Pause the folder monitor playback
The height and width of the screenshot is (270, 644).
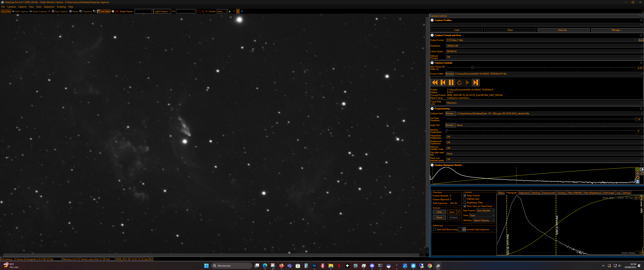(x=451, y=82)
